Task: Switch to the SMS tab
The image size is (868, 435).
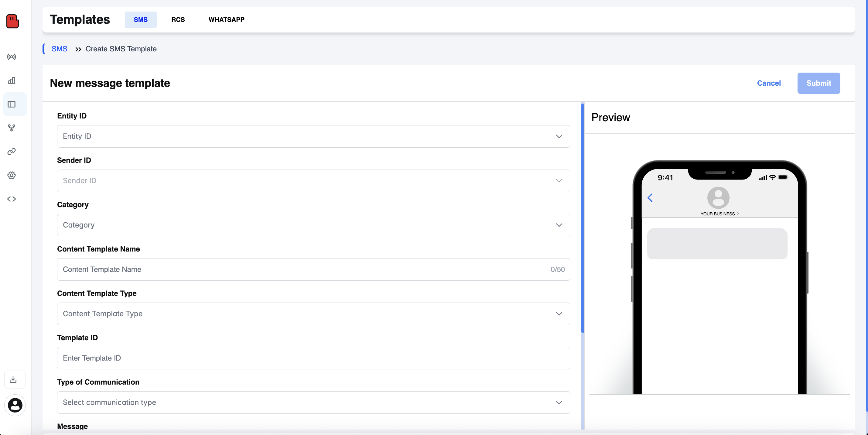Action: [141, 19]
